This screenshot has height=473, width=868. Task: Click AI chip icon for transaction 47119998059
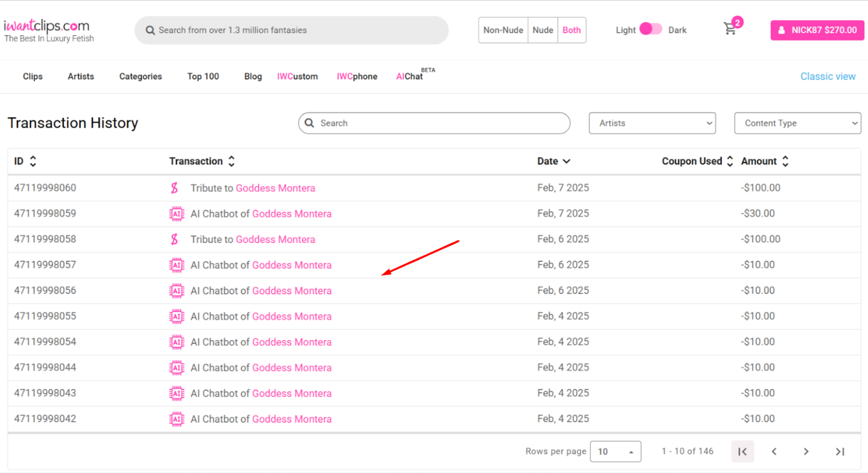tap(176, 214)
